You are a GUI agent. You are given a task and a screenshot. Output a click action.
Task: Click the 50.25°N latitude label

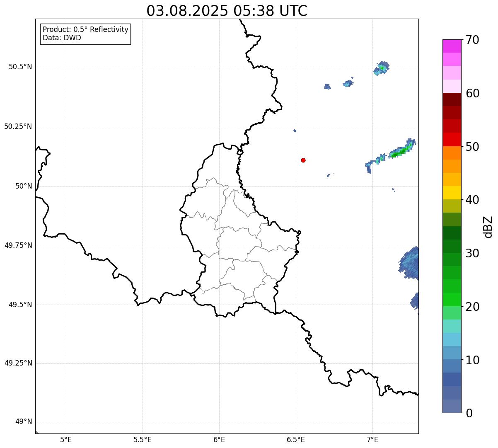tap(18, 126)
